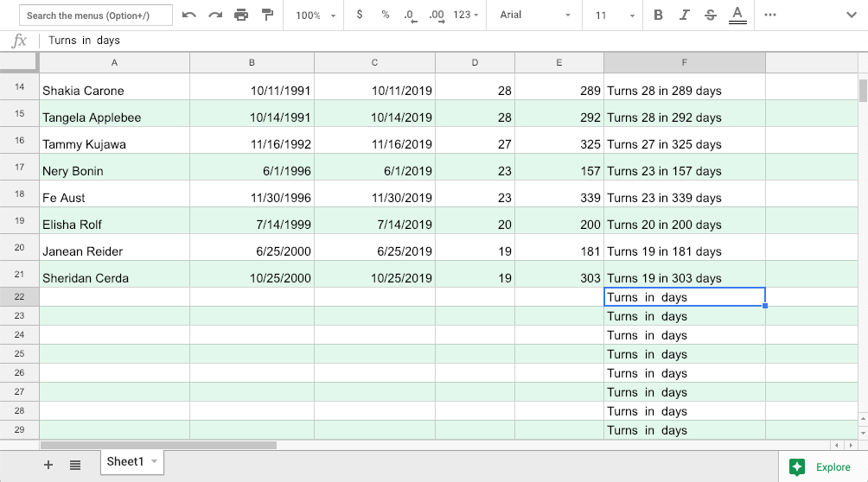The height and width of the screenshot is (482, 868).
Task: Add a new sheet with plus button
Action: point(48,466)
